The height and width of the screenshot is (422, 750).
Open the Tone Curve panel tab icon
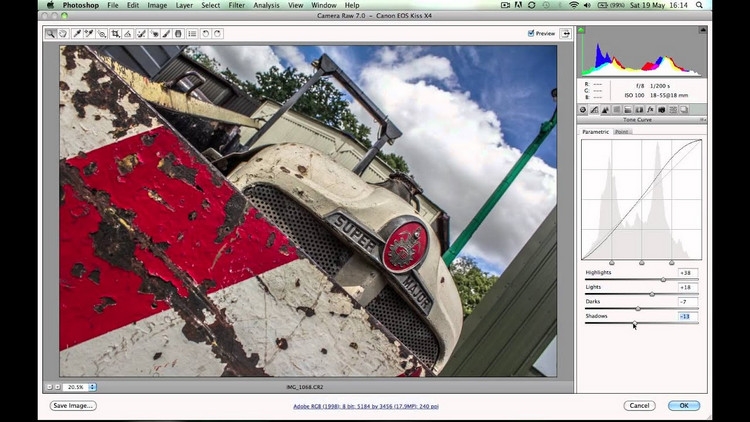pyautogui.click(x=594, y=110)
